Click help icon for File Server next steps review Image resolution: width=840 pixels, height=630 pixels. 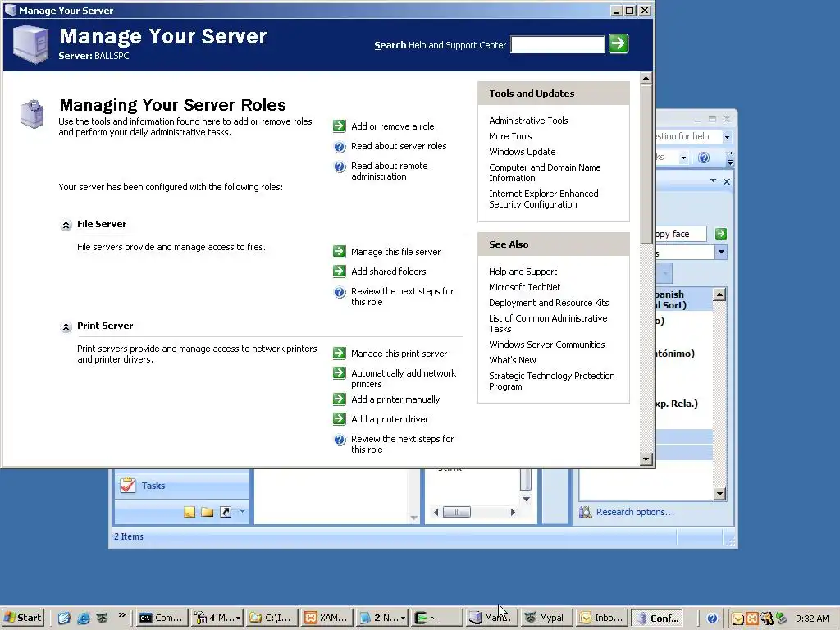pos(340,292)
